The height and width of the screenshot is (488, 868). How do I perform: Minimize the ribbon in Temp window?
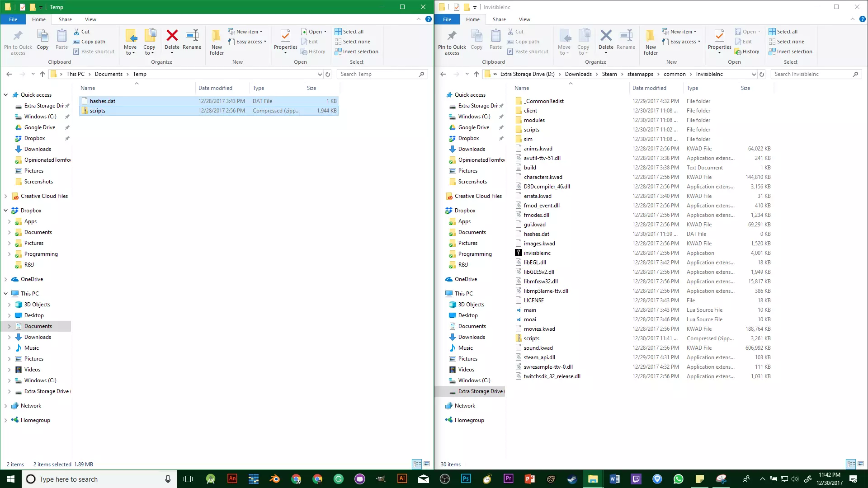(x=418, y=19)
